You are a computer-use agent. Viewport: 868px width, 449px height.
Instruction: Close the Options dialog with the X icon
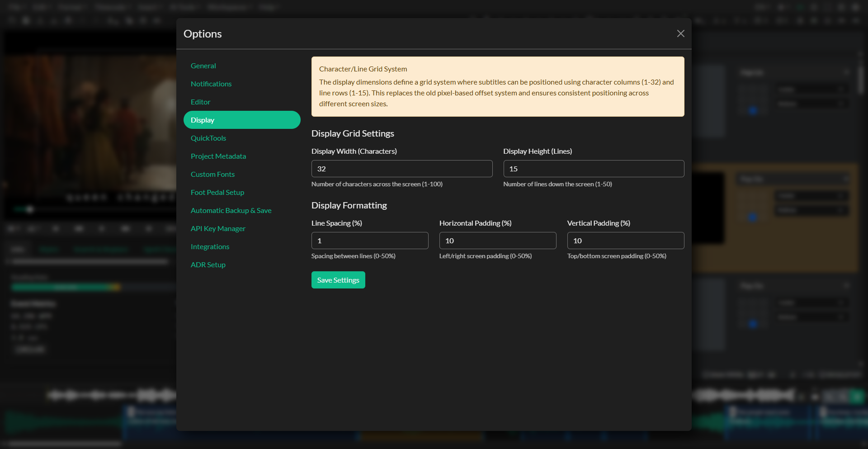coord(681,33)
